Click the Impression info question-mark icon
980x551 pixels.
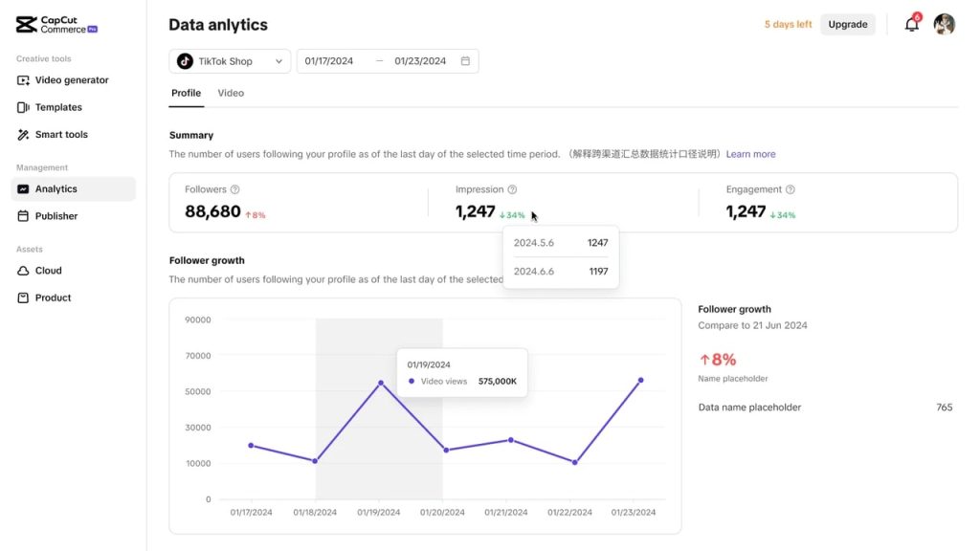pos(512,189)
